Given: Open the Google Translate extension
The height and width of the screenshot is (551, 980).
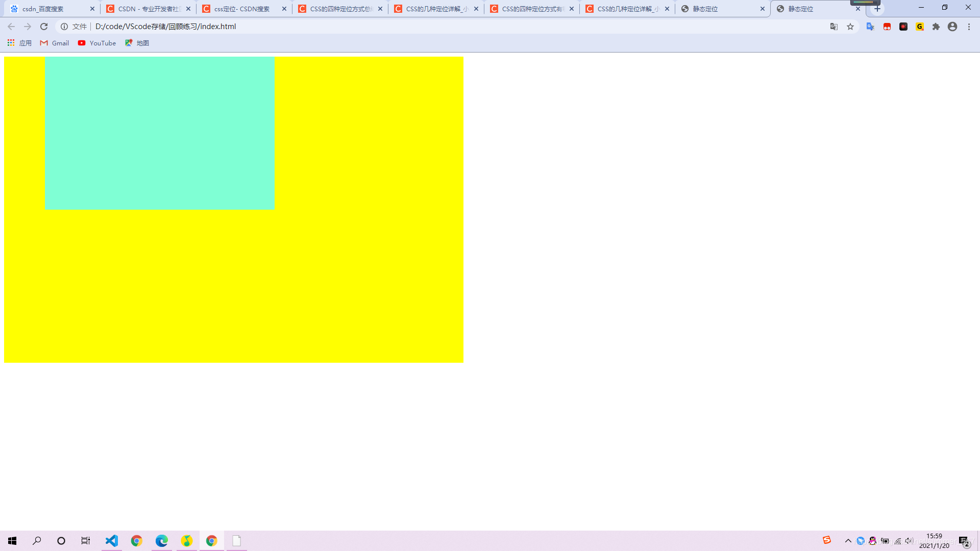Looking at the screenshot, I should click(870, 27).
